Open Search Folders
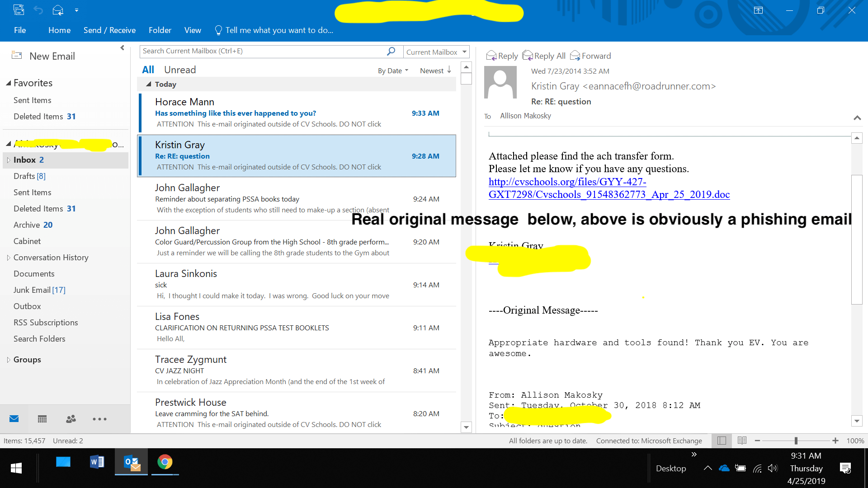The height and width of the screenshot is (488, 868). [39, 339]
